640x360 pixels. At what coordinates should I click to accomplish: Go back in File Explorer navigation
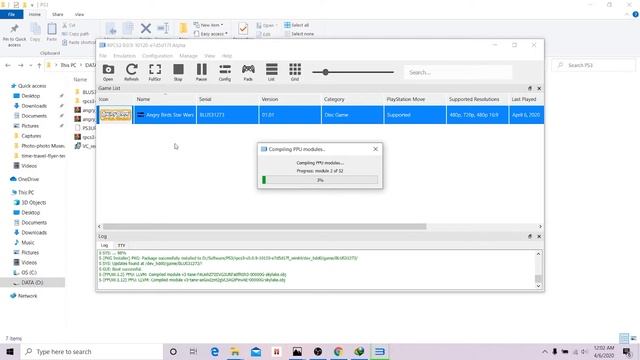click(8, 65)
